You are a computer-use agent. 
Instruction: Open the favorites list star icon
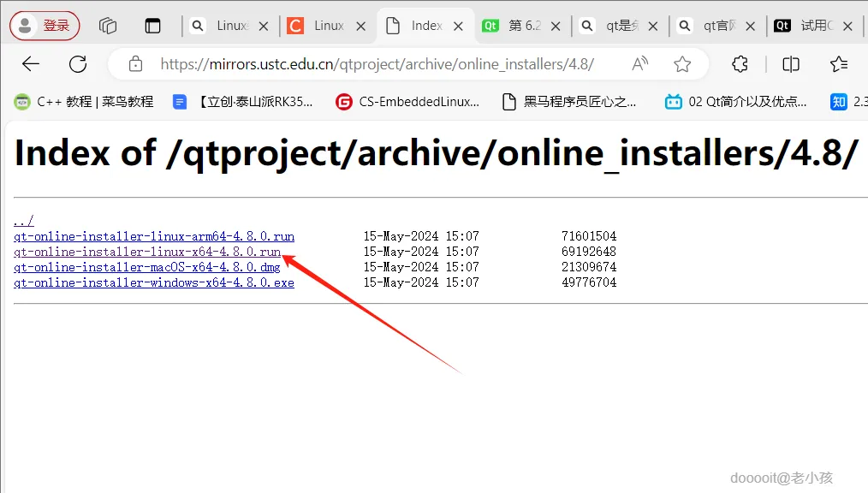839,64
